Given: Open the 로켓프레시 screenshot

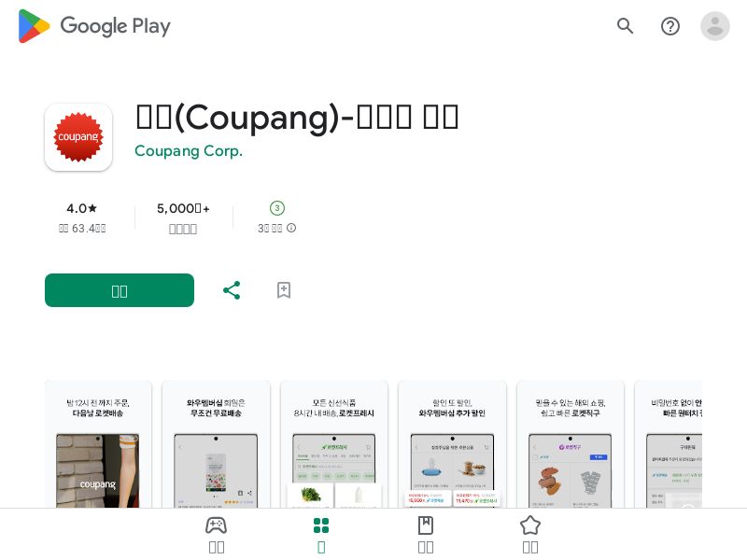Looking at the screenshot, I should pos(334,444).
